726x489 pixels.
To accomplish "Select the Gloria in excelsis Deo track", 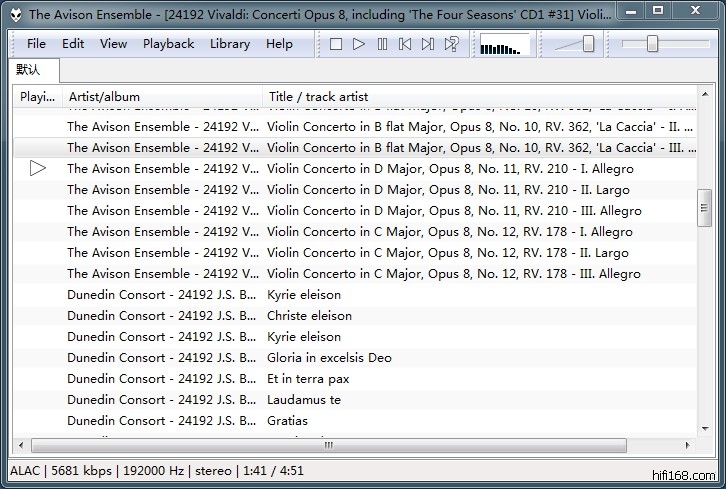I will pos(329,358).
